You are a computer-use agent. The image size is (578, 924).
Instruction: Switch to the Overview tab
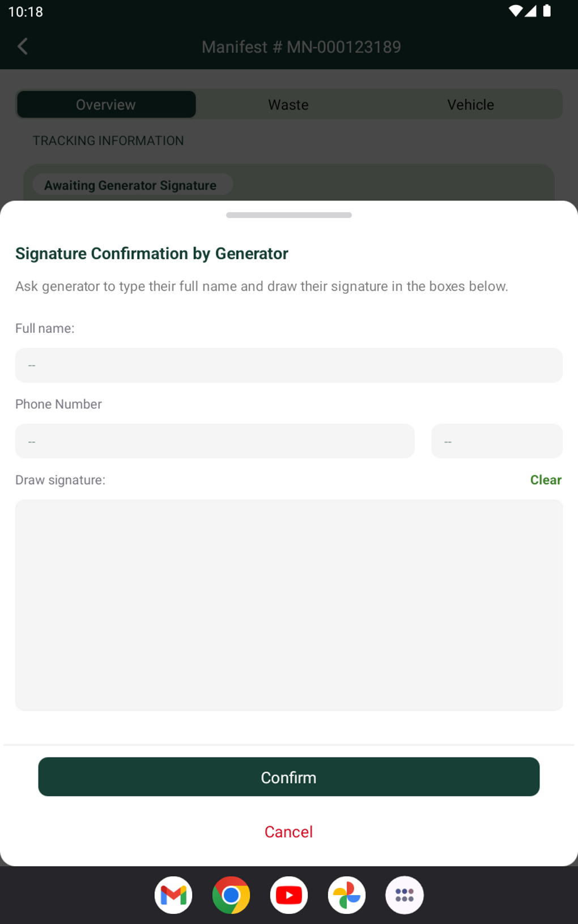pos(106,105)
